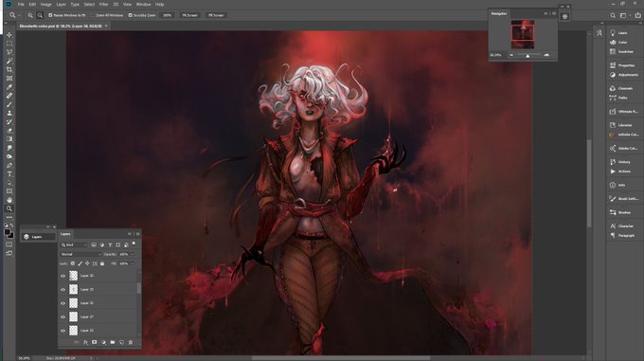Viewport: 644px width, 361px height.
Task: Add layer style fx icon
Action: click(x=85, y=342)
